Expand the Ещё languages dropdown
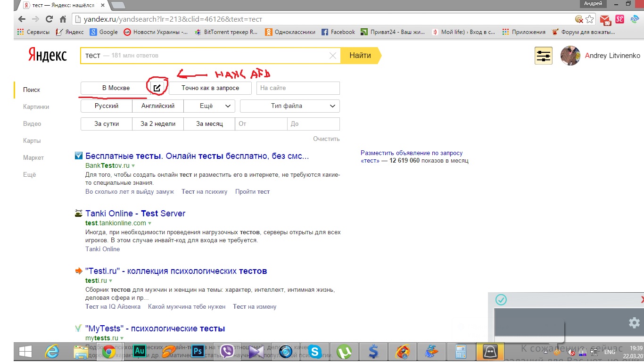This screenshot has width=644, height=362. click(209, 106)
